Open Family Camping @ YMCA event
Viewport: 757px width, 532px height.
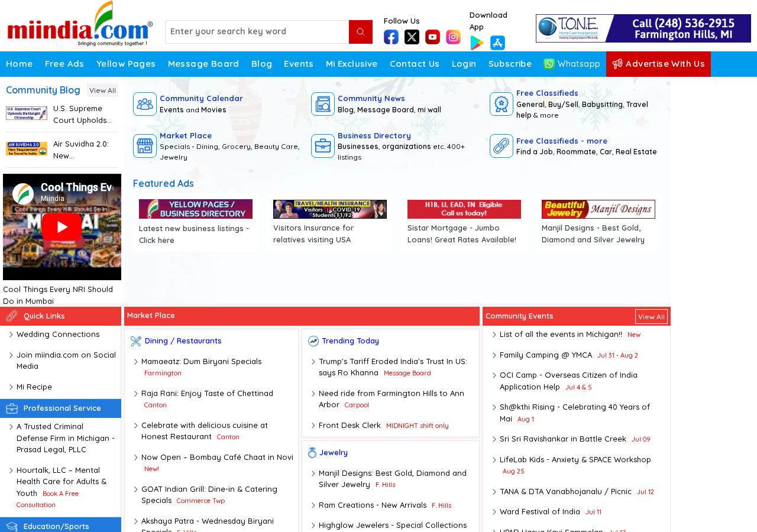(546, 355)
